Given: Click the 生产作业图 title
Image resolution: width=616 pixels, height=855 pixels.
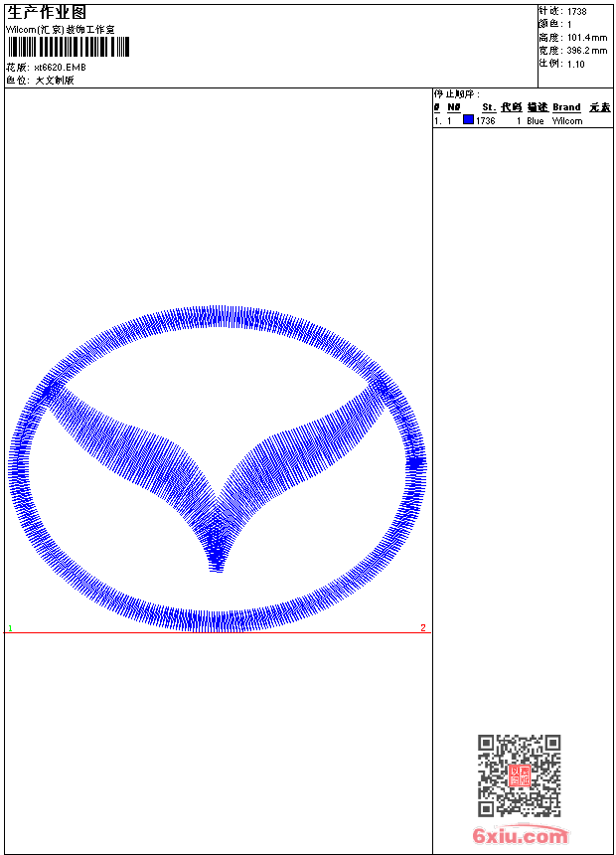Looking at the screenshot, I should pos(47,13).
